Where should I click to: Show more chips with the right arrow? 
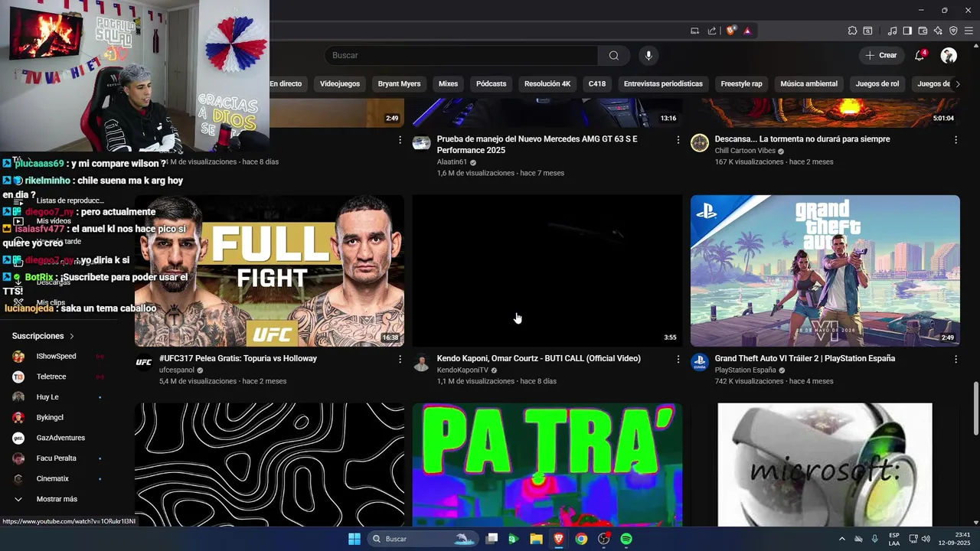click(957, 83)
